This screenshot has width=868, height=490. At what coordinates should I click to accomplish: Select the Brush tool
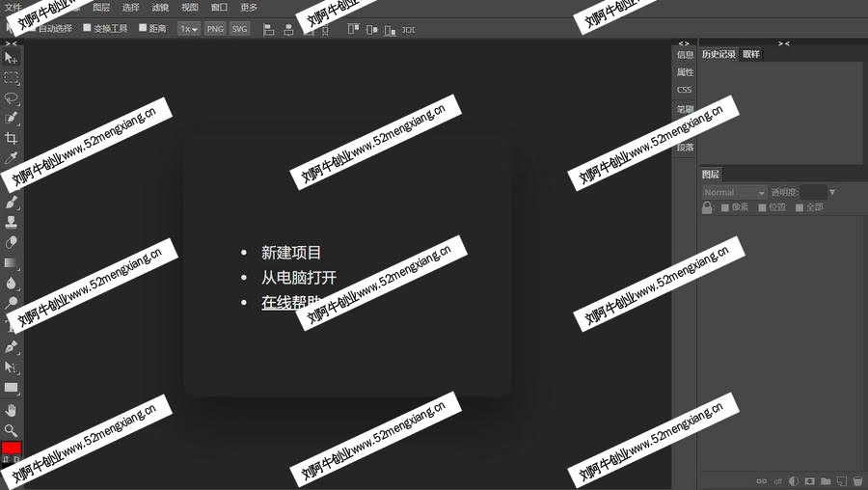(x=11, y=203)
